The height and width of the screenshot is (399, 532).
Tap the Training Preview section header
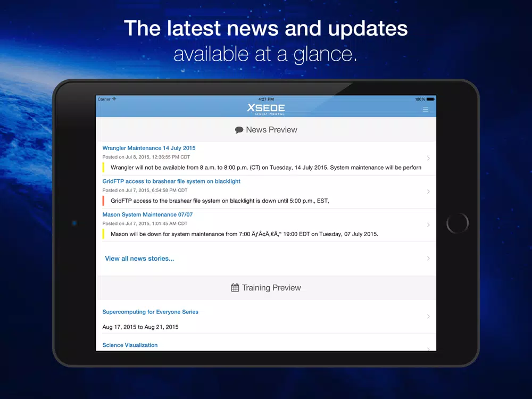pos(266,288)
